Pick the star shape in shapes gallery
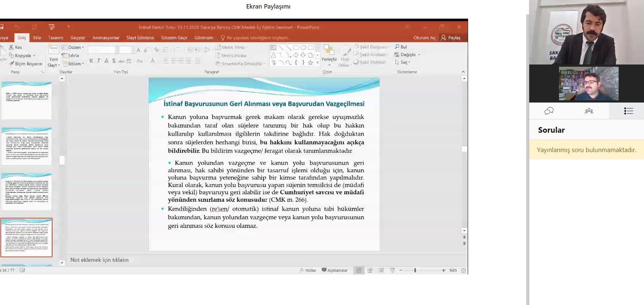The height and width of the screenshot is (305, 644). (x=310, y=63)
